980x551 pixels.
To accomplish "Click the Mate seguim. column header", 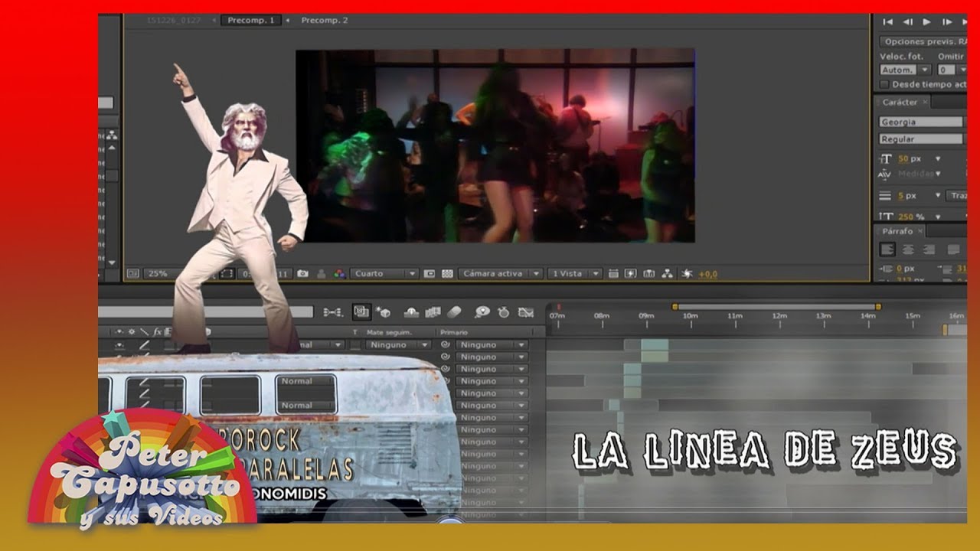I will (x=389, y=332).
